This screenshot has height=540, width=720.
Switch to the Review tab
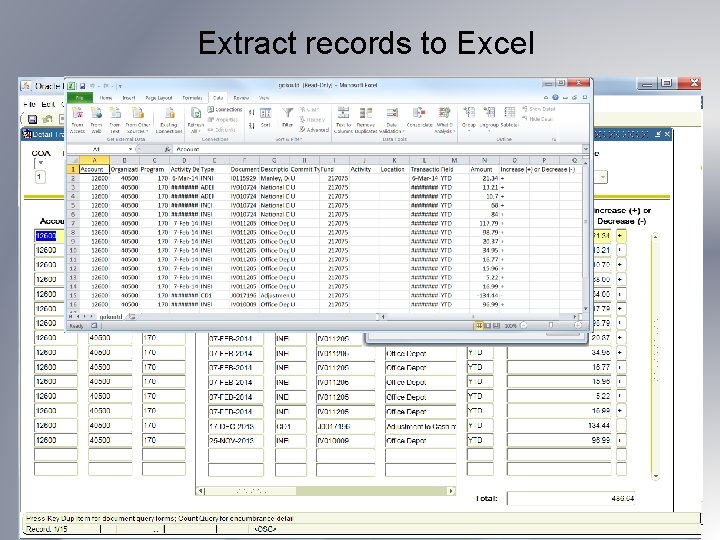coord(241,98)
